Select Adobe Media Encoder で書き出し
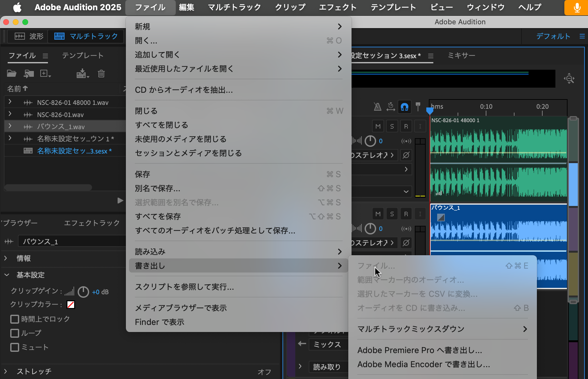Viewport: 588px width, 379px height. coord(423,364)
